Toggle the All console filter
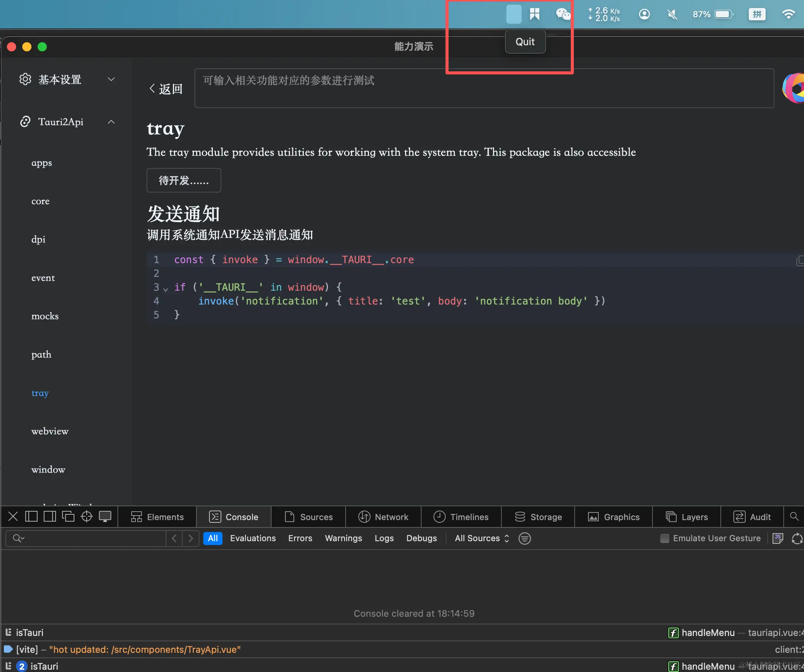Image resolution: width=804 pixels, height=672 pixels. click(x=213, y=539)
